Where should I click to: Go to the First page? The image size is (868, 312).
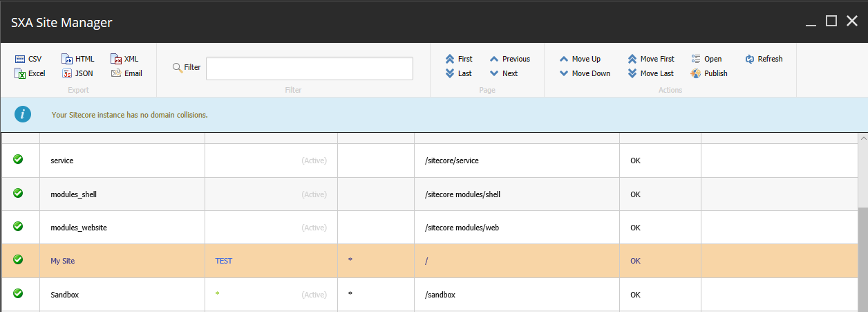point(459,59)
